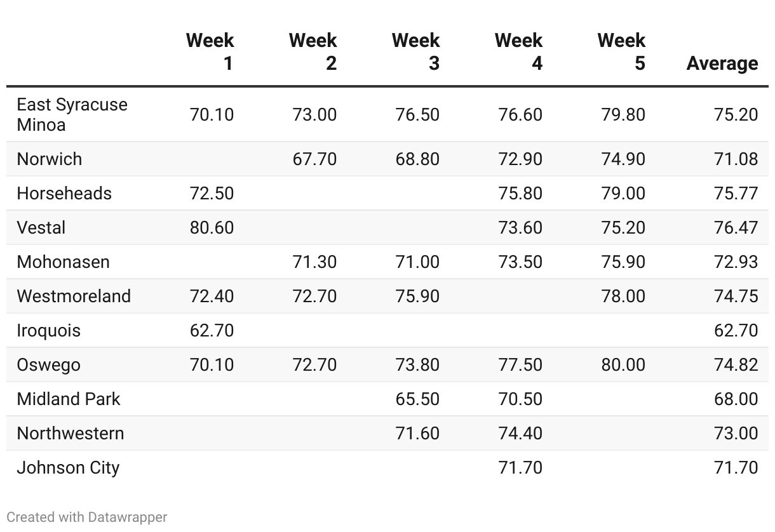775x532 pixels.
Task: Select the Norwich row label
Action: click(50, 159)
